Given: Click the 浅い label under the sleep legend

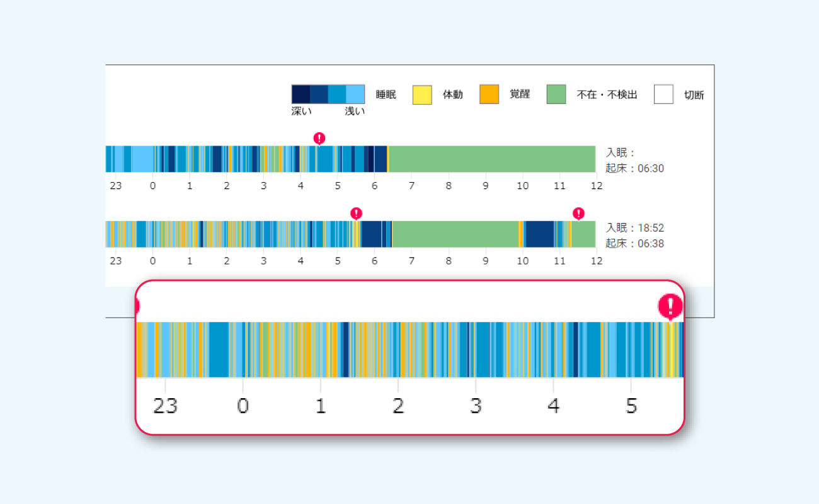Looking at the screenshot, I should click(355, 112).
